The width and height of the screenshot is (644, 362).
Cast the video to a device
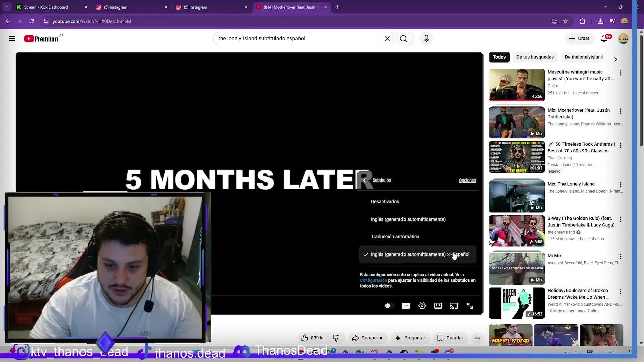(x=454, y=306)
